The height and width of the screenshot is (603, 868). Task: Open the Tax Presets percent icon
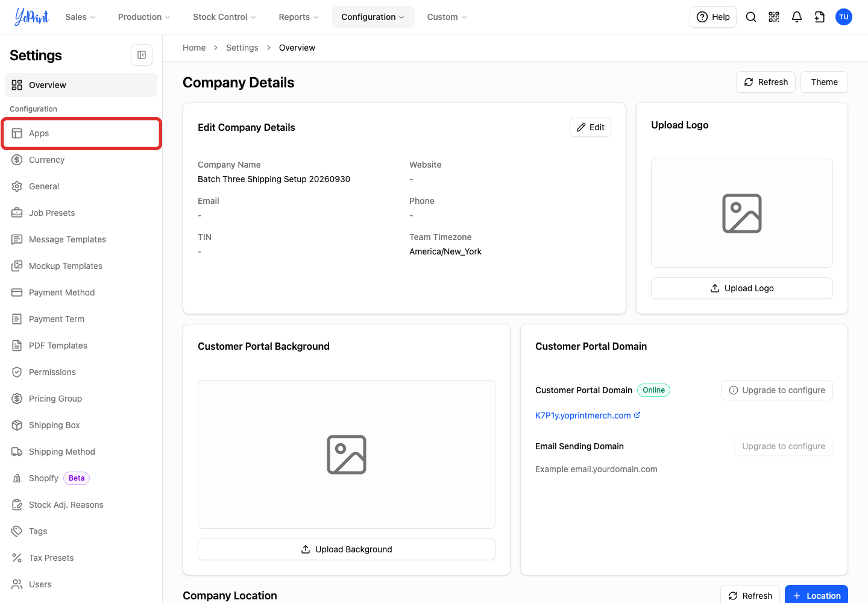pos(17,558)
